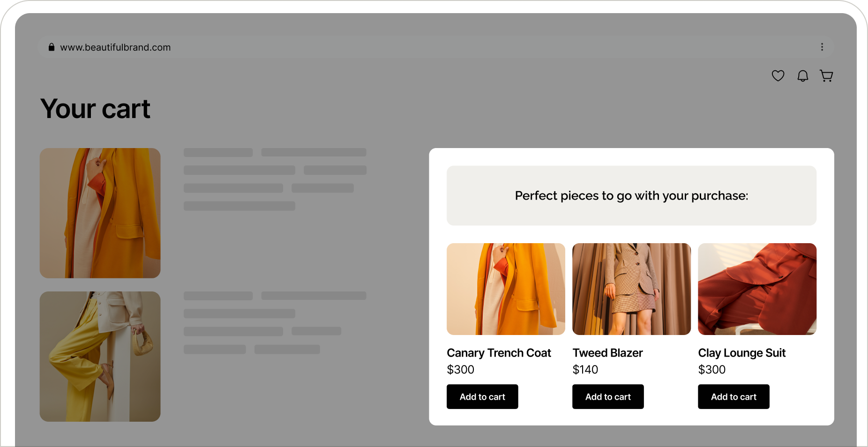Image resolution: width=868 pixels, height=447 pixels.
Task: Select the Canary Trench Coat recommendation image
Action: [506, 289]
